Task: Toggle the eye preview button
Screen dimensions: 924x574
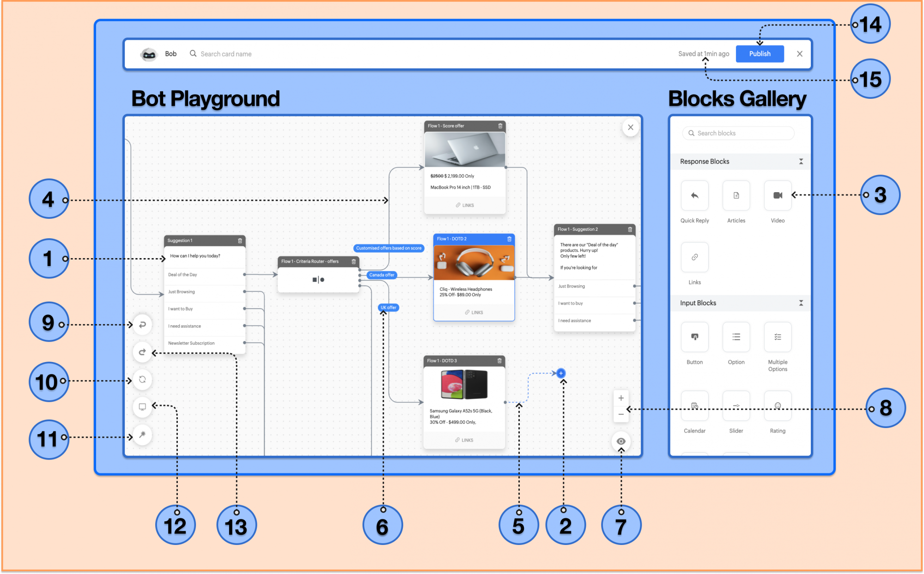Action: (x=621, y=441)
